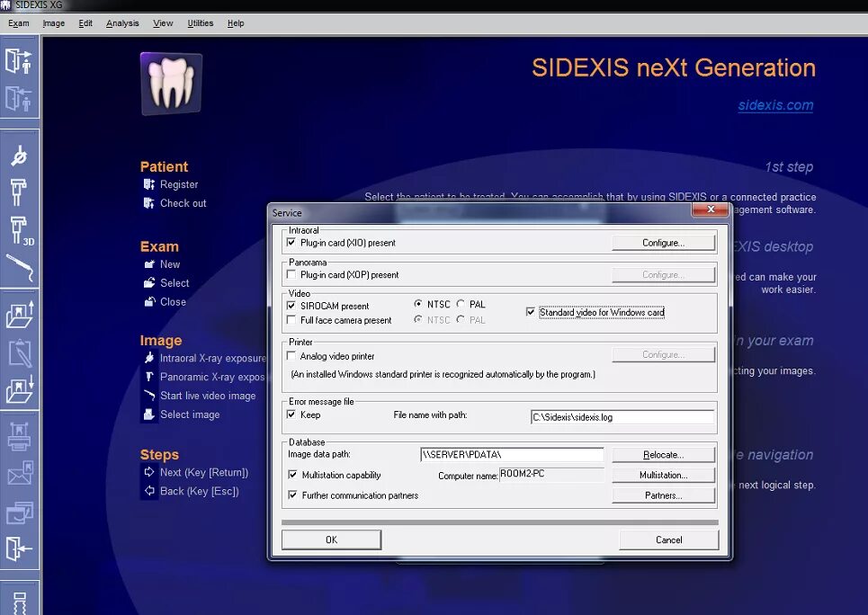The width and height of the screenshot is (868, 615).
Task: Toggle Keep error message file checkbox
Action: [291, 414]
